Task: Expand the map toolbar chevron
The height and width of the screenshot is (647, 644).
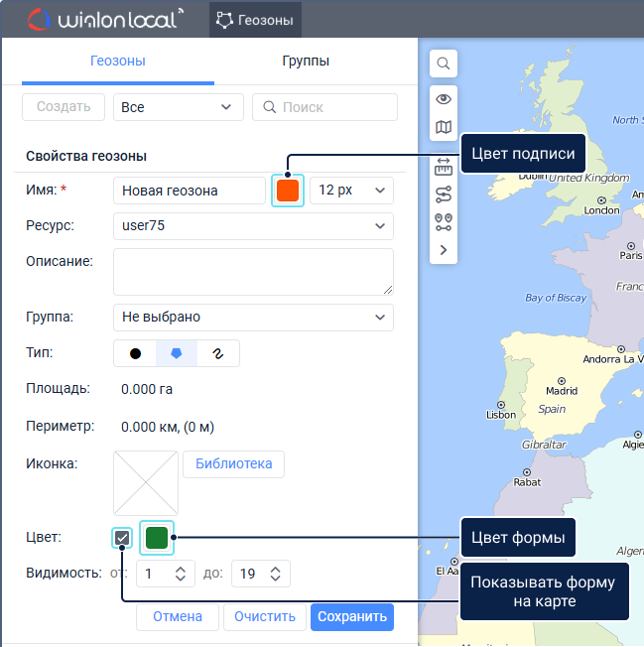Action: [444, 250]
